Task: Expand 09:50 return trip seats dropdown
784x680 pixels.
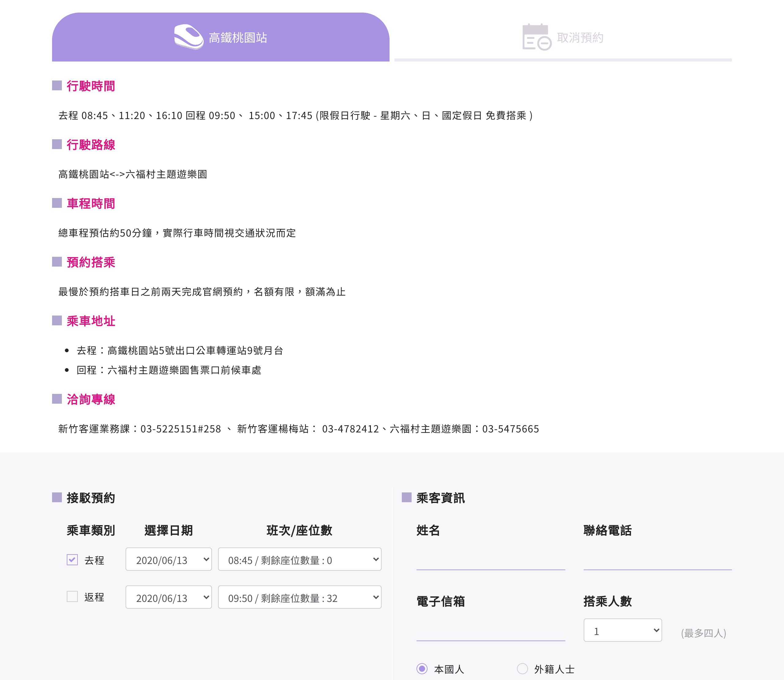Action: pyautogui.click(x=300, y=597)
